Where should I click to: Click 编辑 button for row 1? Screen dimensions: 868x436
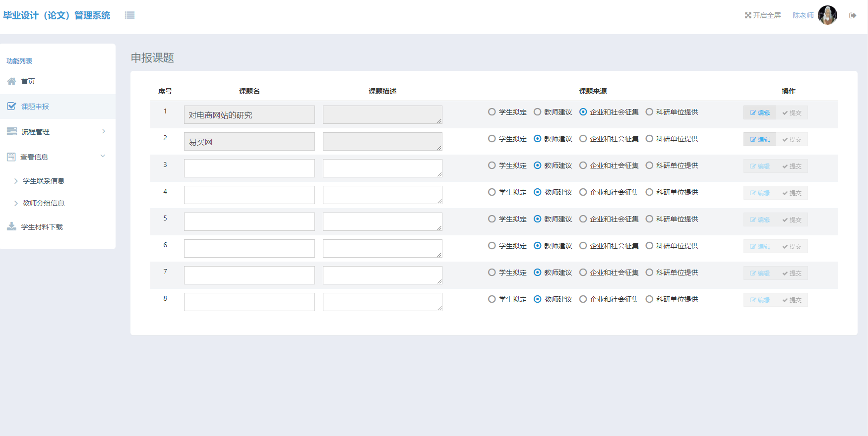(759, 112)
